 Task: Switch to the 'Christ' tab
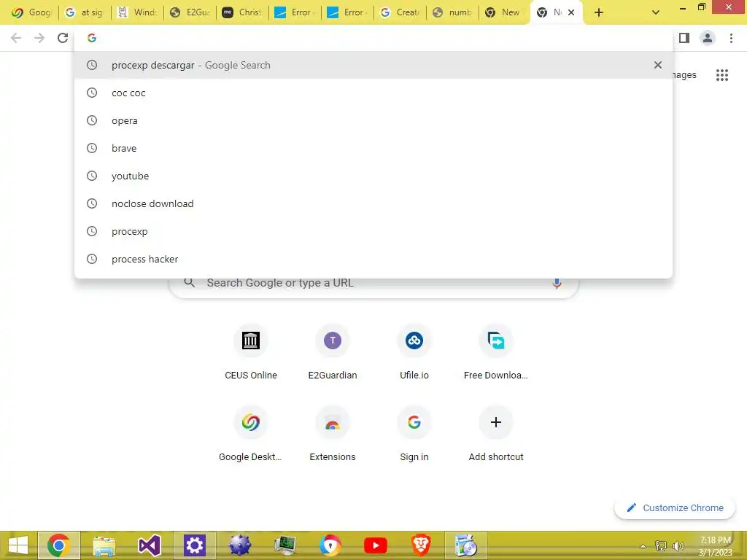[x=242, y=12]
